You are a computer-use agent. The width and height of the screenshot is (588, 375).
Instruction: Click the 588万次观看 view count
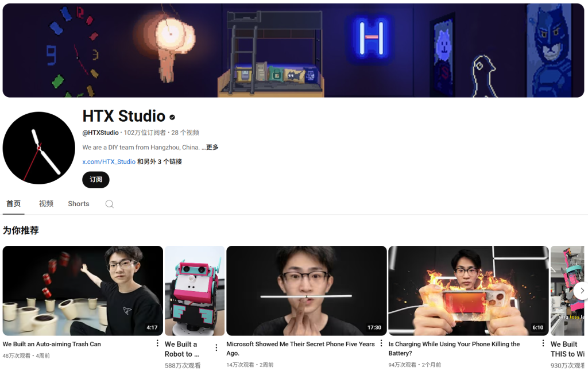click(183, 366)
